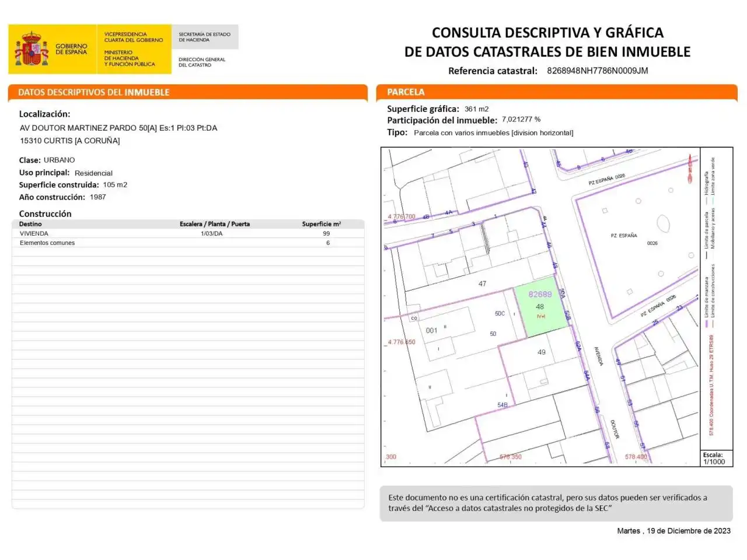Click 'SECRETARÍA DE ESTADO DE HACIENDA' text
Screen dimensions: 747x560
[204, 37]
